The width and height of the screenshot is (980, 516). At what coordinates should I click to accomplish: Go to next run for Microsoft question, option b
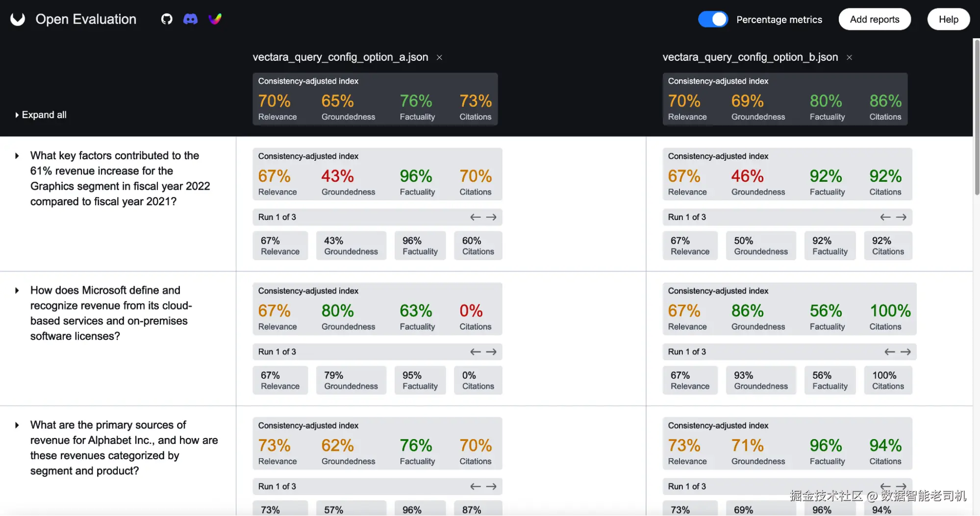tap(905, 352)
